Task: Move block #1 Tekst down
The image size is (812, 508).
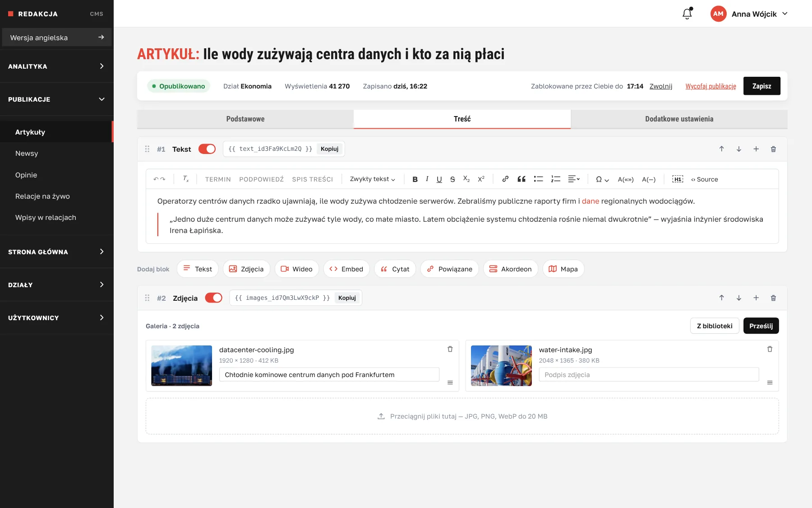Action: coord(739,149)
